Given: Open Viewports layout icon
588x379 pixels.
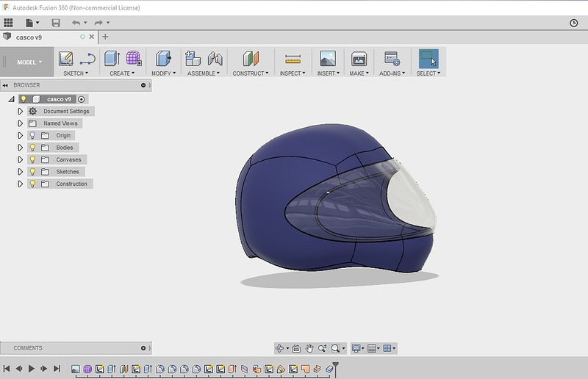Looking at the screenshot, I should [x=387, y=348].
